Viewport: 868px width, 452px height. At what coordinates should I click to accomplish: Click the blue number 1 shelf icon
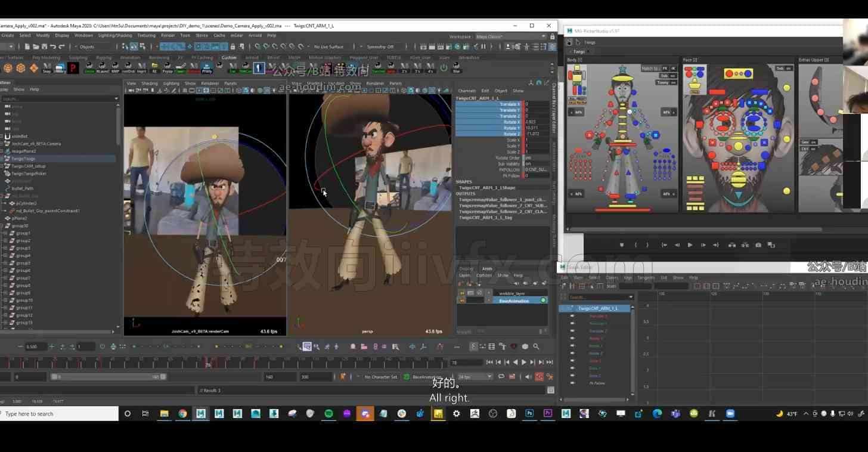259,68
